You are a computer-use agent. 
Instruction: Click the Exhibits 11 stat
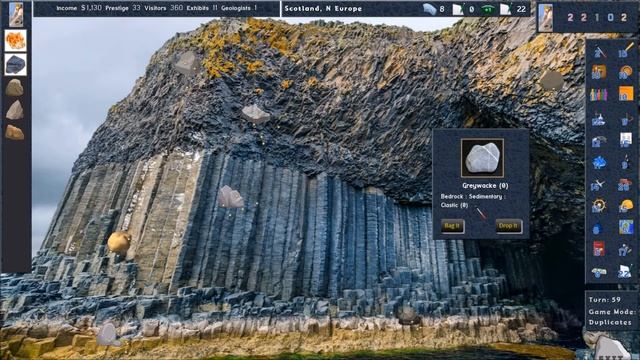point(202,8)
